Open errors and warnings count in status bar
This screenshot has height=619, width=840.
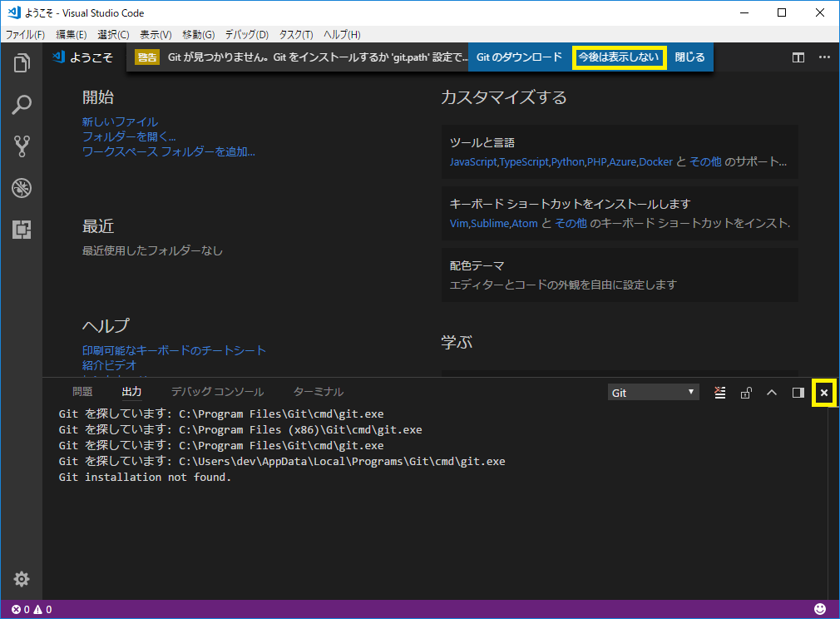tap(32, 609)
